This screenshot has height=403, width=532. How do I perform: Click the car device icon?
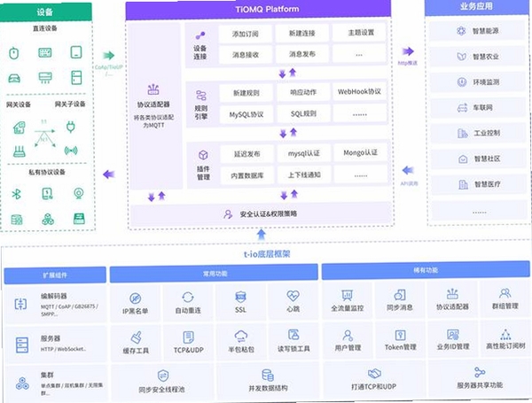[14, 78]
